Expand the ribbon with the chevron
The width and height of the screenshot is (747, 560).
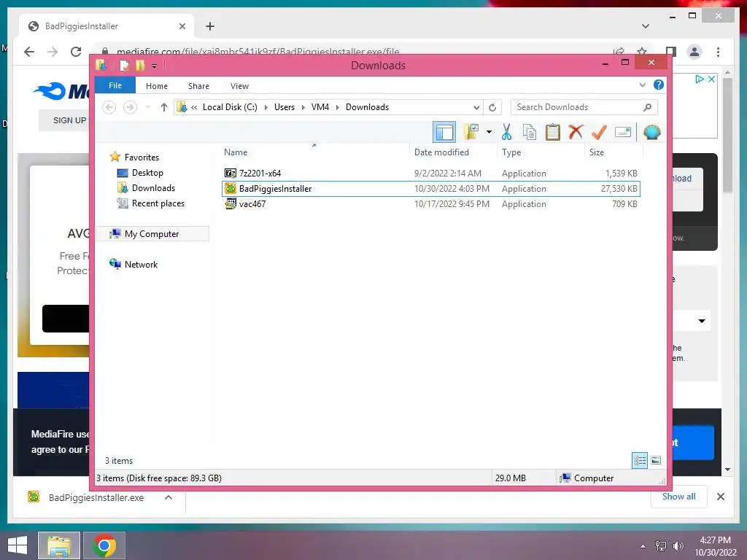[642, 85]
